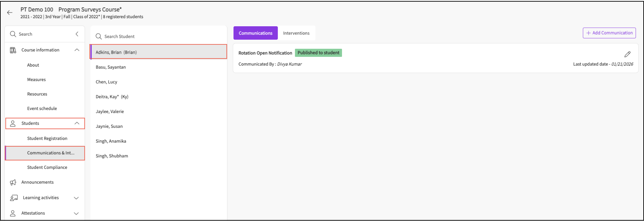
Task: Click the Learning activities icon
Action: 13,198
